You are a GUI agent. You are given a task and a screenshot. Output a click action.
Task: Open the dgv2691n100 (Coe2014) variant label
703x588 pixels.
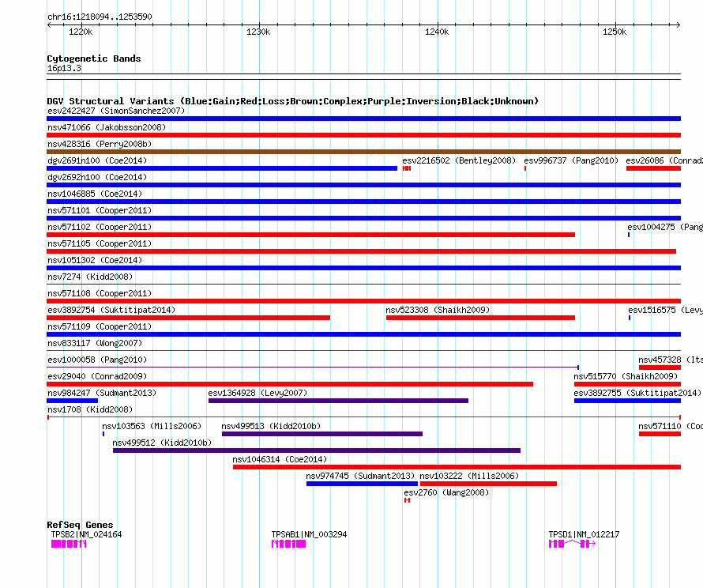(97, 160)
